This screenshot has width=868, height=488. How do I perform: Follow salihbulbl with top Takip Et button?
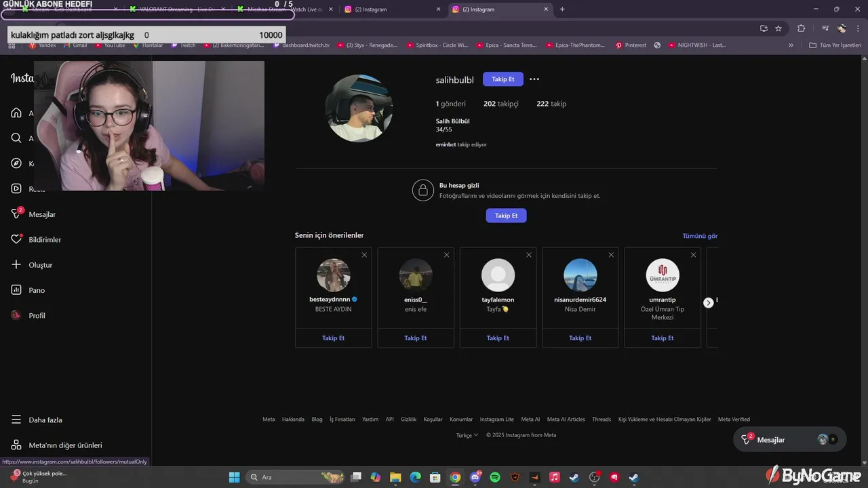[503, 79]
